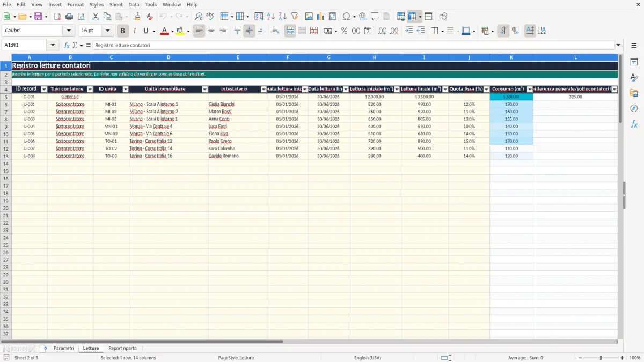
Task: Open the Tools menu
Action: point(151,4)
